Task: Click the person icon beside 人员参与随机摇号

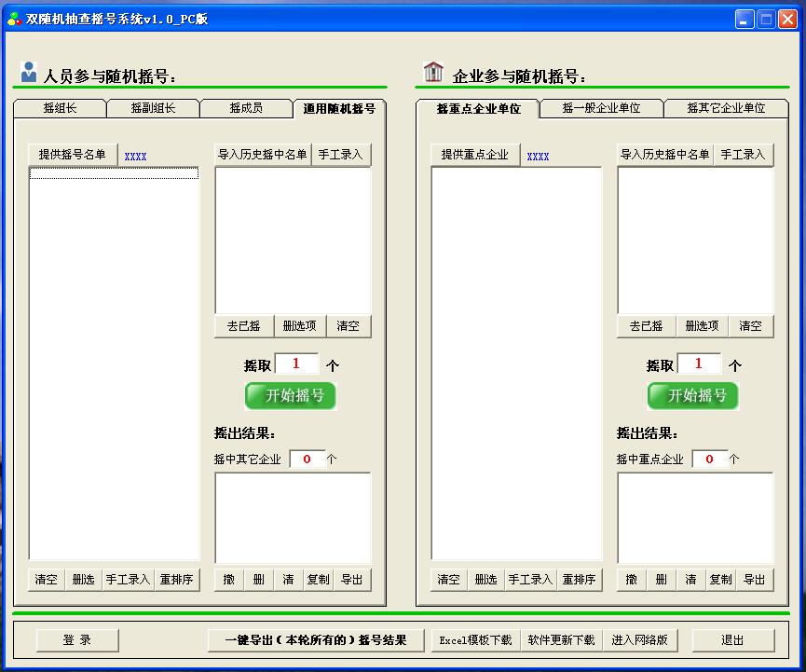Action: [29, 72]
